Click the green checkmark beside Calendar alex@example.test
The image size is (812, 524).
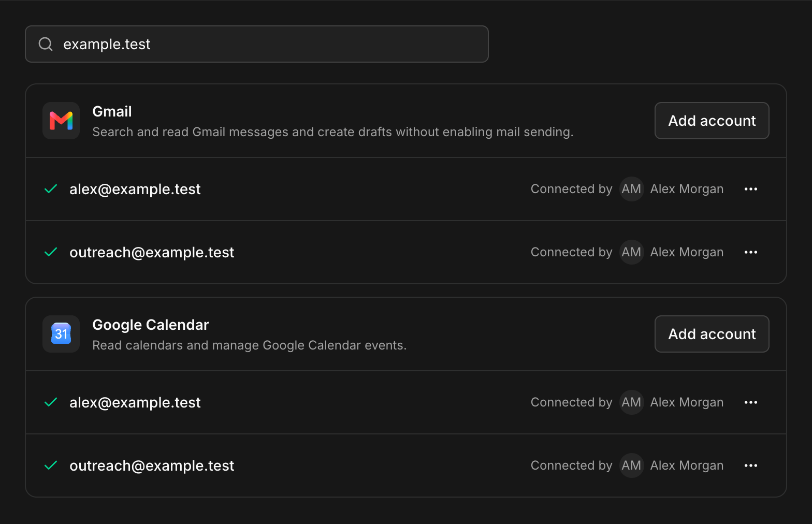click(51, 402)
